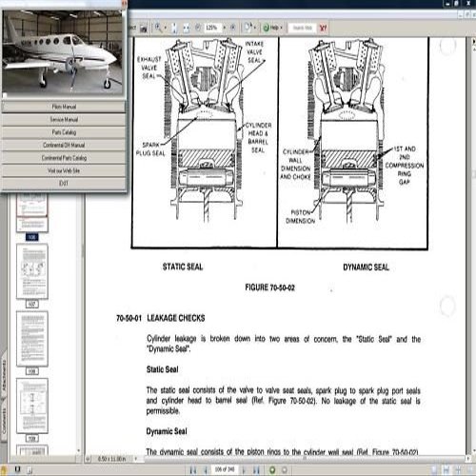Click gray go to next view button

[285, 469]
